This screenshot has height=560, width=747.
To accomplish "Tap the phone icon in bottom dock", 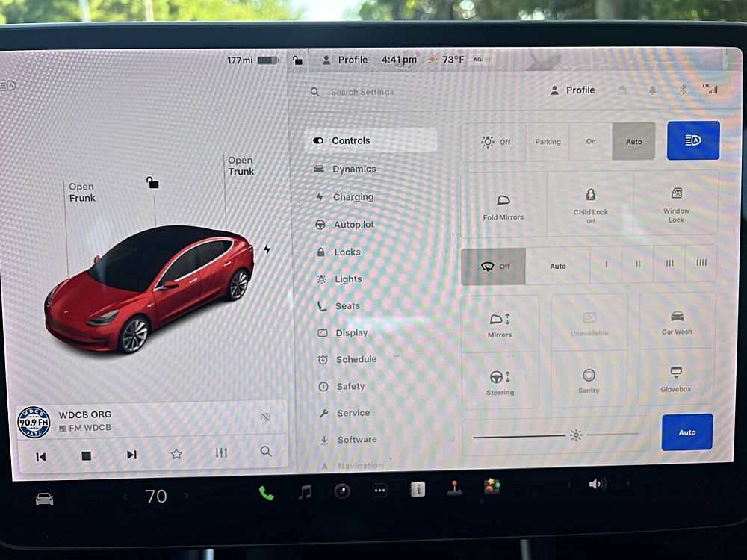I will pos(266,492).
